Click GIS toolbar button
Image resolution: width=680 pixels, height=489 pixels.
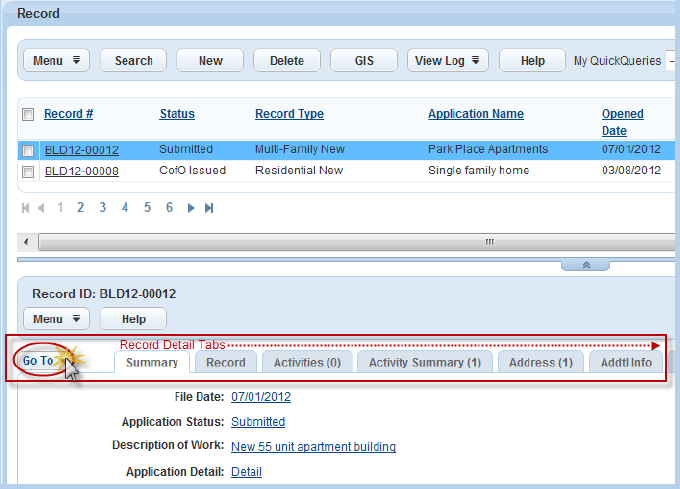(364, 60)
